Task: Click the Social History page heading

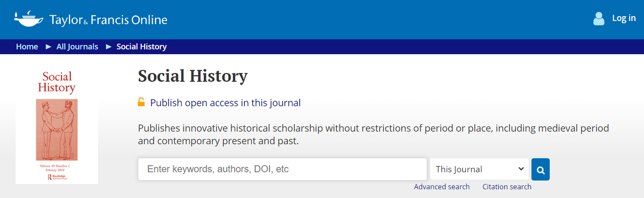Action: (x=192, y=76)
